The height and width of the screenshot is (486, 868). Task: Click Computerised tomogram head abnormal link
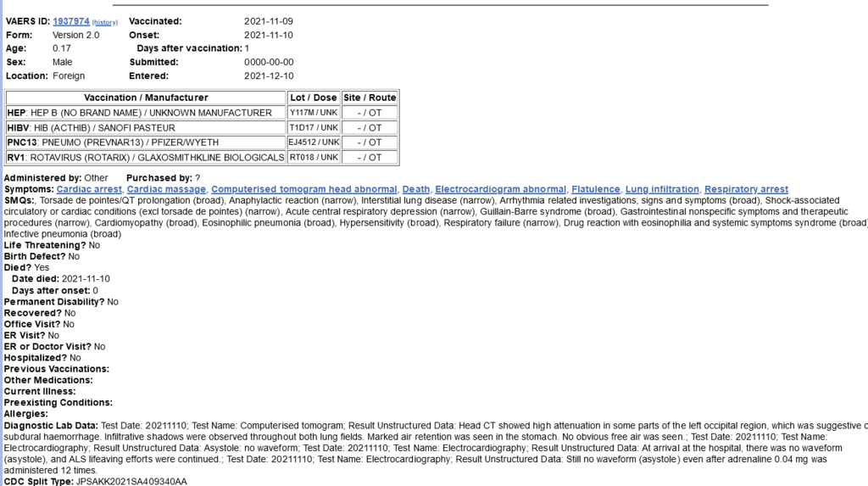coord(304,189)
